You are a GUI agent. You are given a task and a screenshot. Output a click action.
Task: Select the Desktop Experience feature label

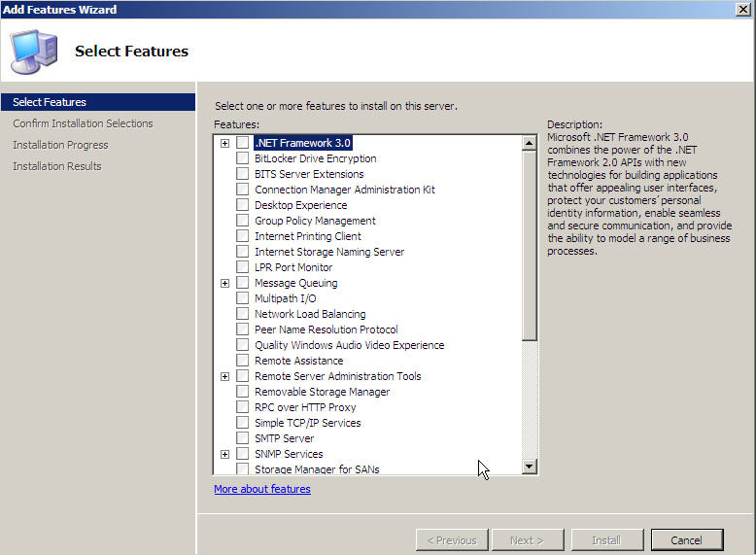point(301,205)
